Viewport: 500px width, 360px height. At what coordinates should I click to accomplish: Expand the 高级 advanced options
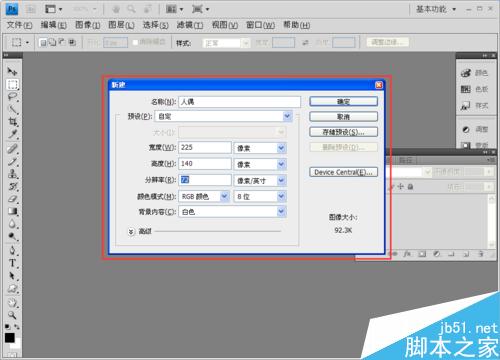[131, 231]
